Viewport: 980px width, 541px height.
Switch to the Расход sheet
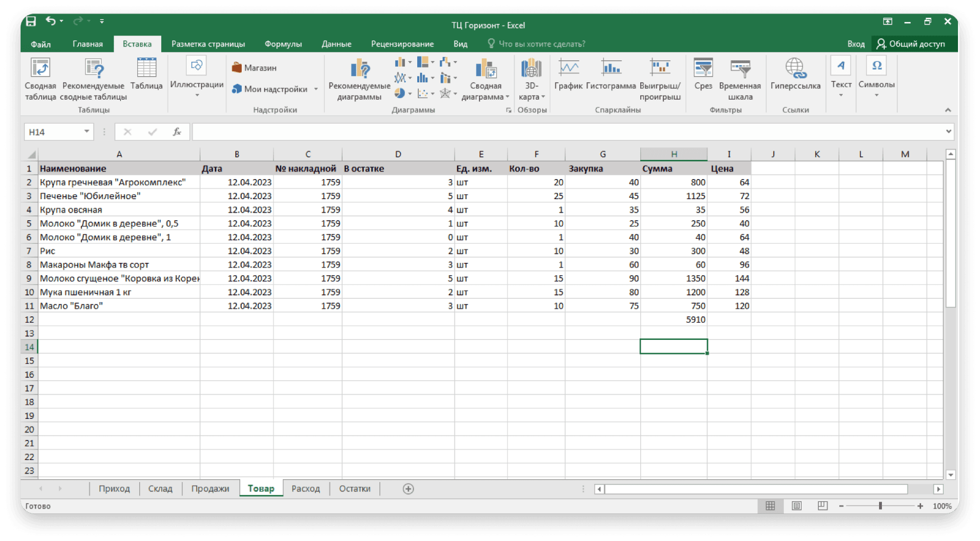305,489
